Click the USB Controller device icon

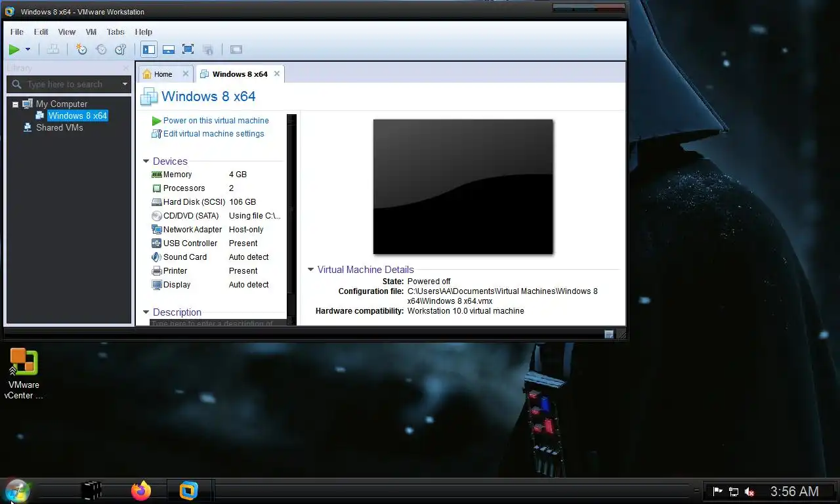[156, 243]
